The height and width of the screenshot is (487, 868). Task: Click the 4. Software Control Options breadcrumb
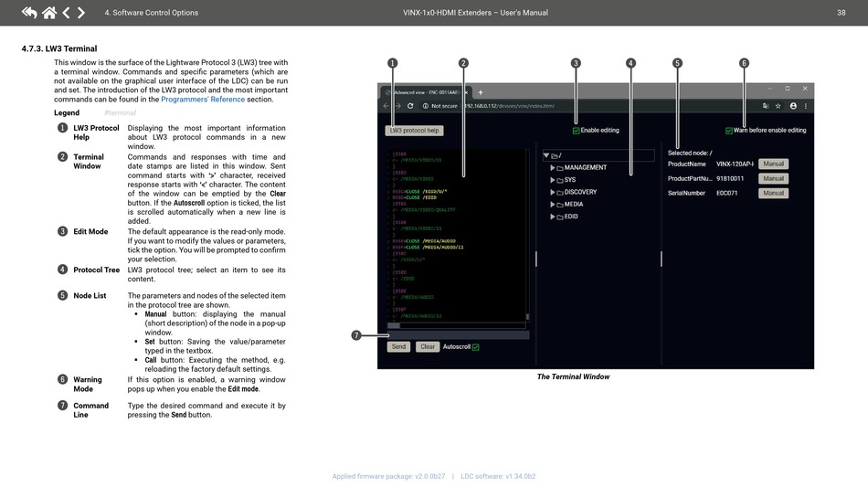pyautogui.click(x=151, y=12)
